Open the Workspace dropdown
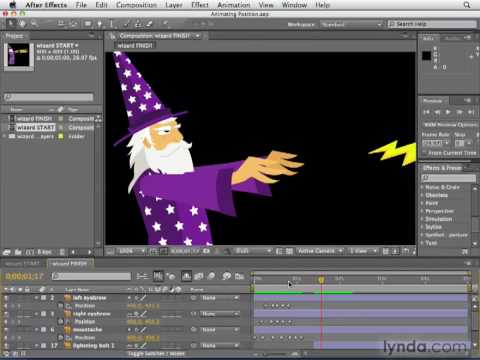 click(351, 24)
